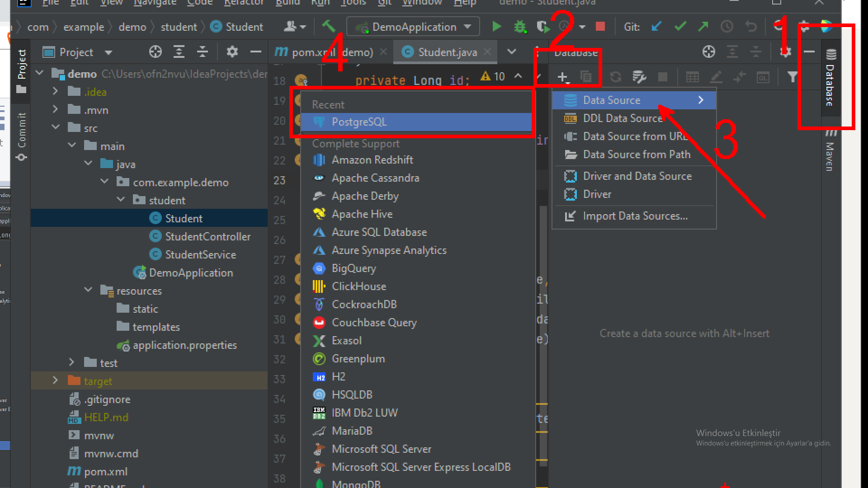Image resolution: width=868 pixels, height=488 pixels.
Task: Open StudentController class in tree
Action: tap(208, 236)
